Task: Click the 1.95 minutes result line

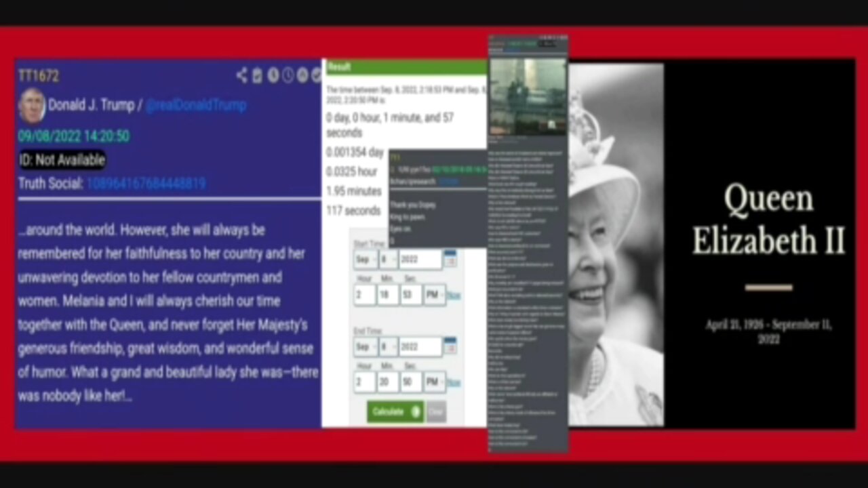Action: coord(354,191)
